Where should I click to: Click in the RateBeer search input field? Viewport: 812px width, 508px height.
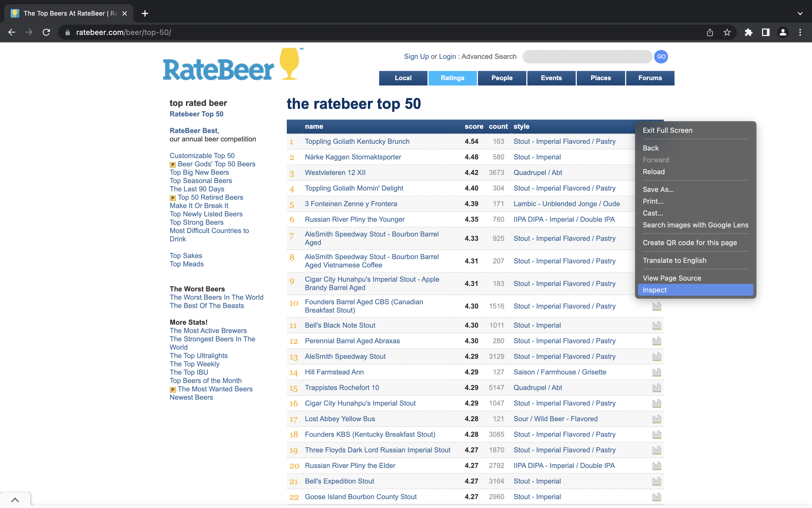(587, 56)
